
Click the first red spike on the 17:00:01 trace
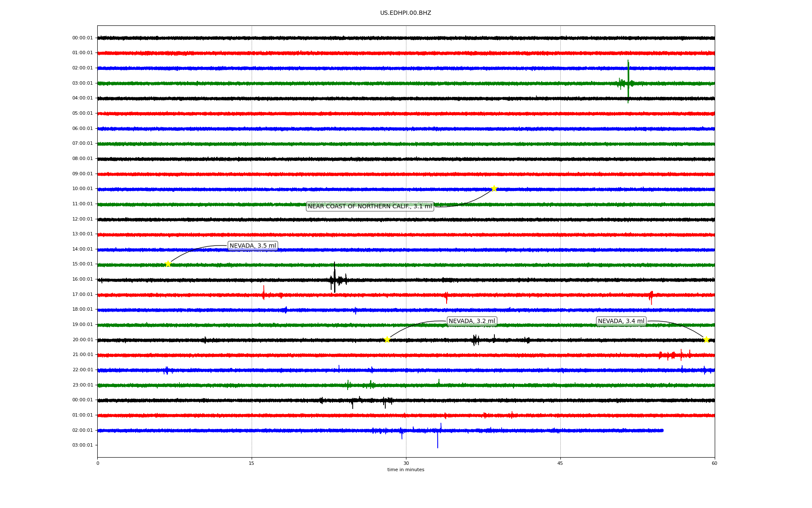(x=263, y=293)
